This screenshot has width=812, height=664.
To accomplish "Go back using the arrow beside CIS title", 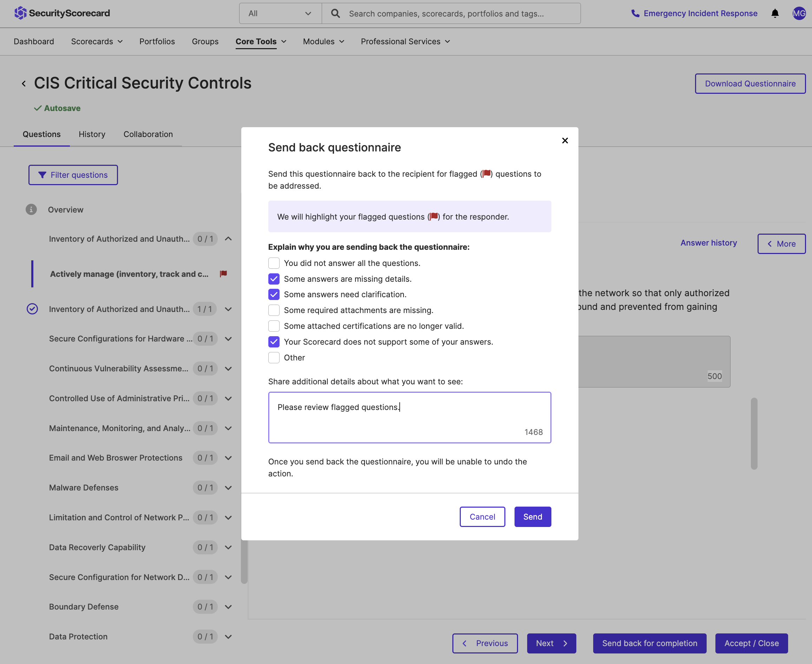I will [x=24, y=83].
